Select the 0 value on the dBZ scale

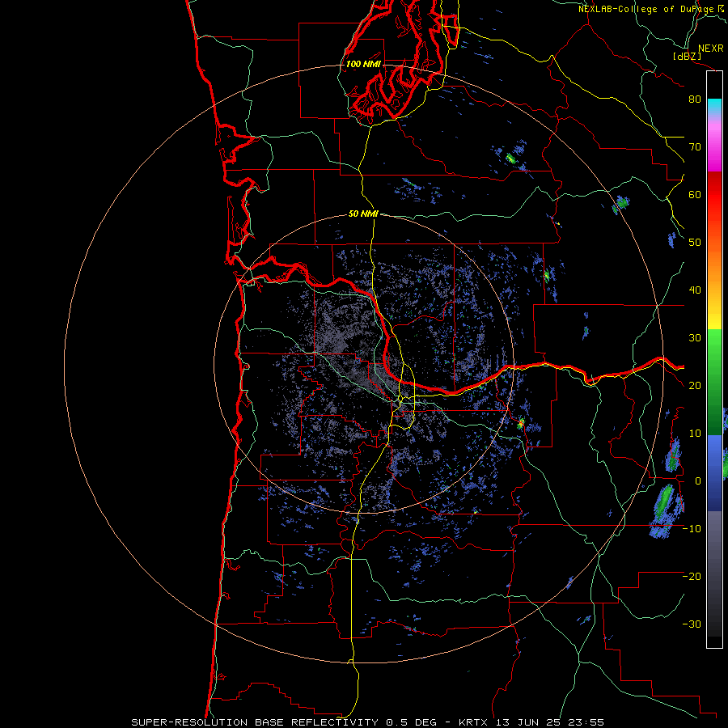[x=698, y=481]
